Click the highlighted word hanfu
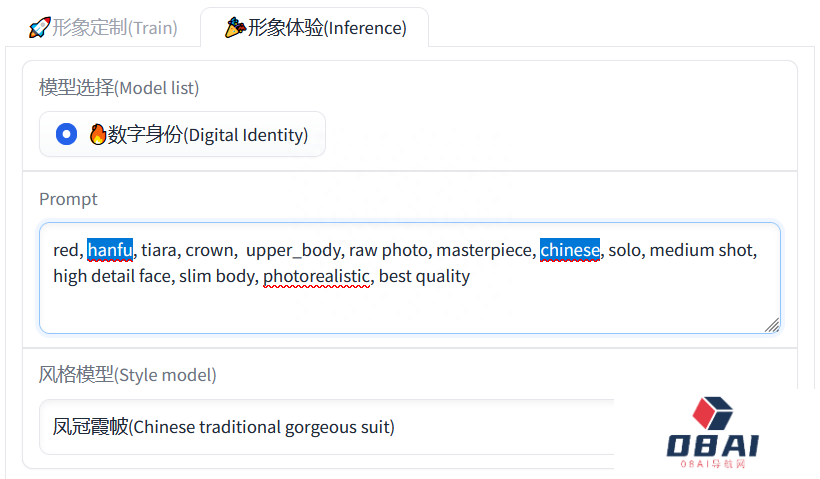Viewport: 820px width, 479px height. 110,250
